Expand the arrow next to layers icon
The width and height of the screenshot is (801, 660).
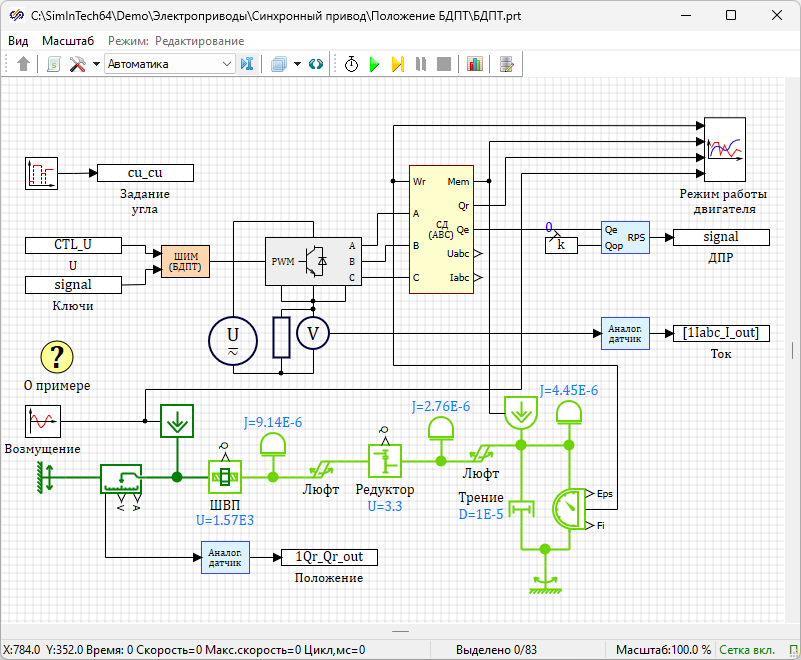[297, 64]
